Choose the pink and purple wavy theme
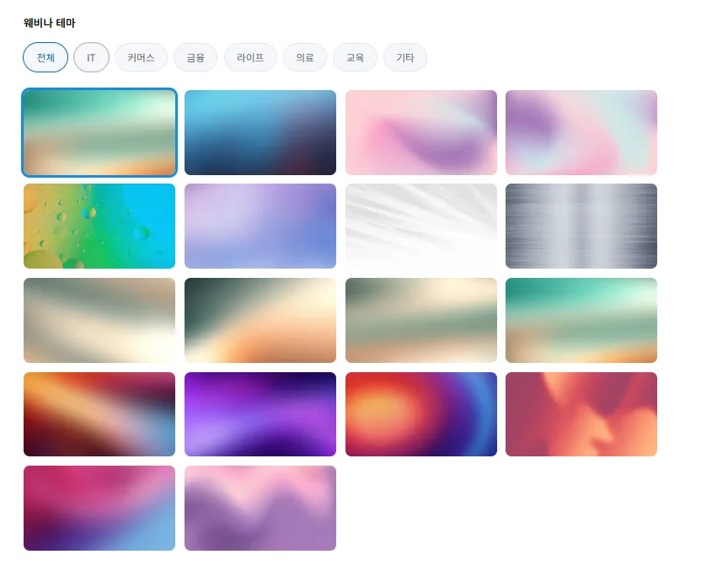Image resolution: width=728 pixels, height=565 pixels. [x=260, y=508]
